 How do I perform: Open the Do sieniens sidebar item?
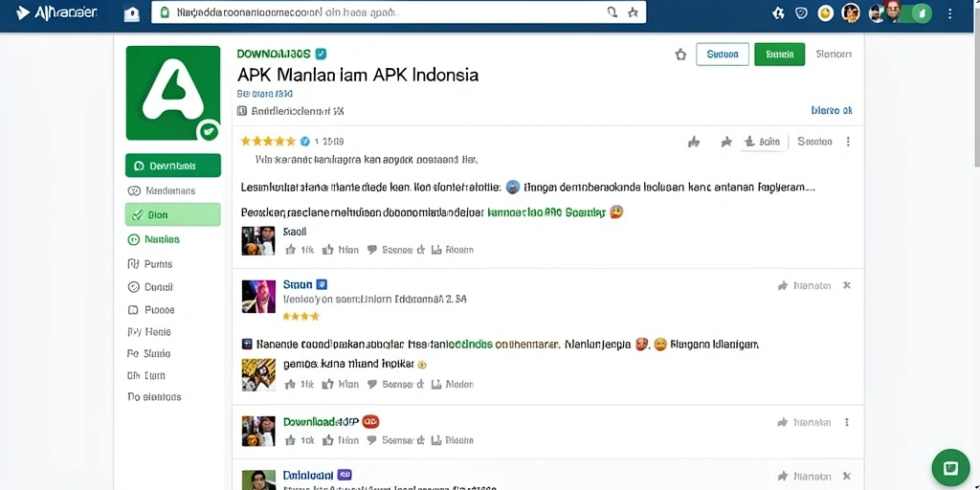coord(154,397)
